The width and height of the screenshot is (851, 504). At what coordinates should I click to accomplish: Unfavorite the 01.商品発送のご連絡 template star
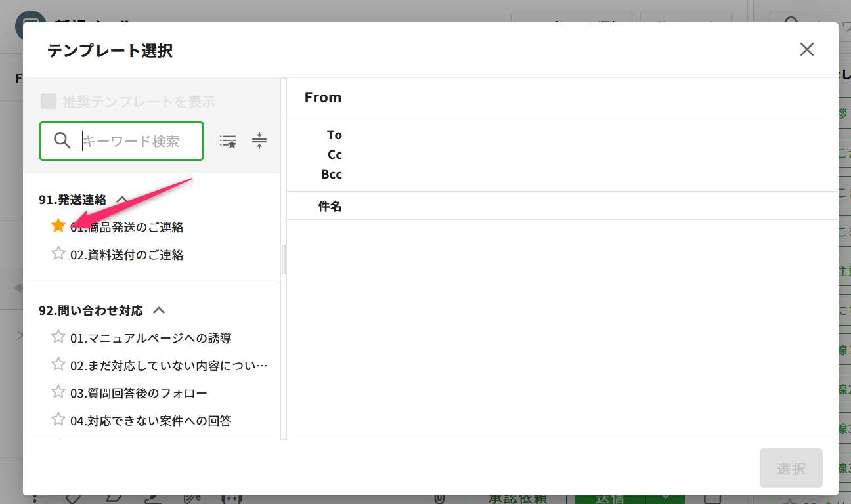point(58,226)
